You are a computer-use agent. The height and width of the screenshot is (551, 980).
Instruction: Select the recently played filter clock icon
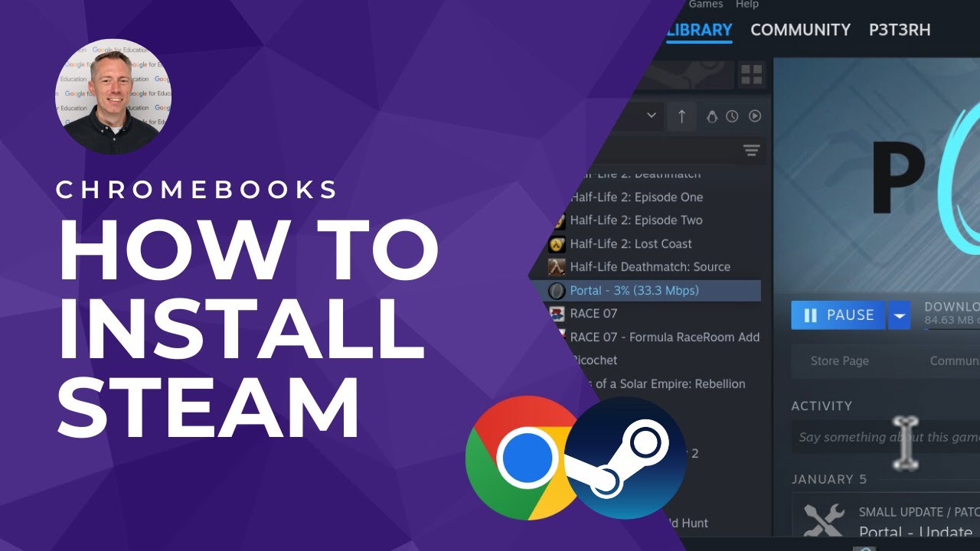[x=731, y=116]
